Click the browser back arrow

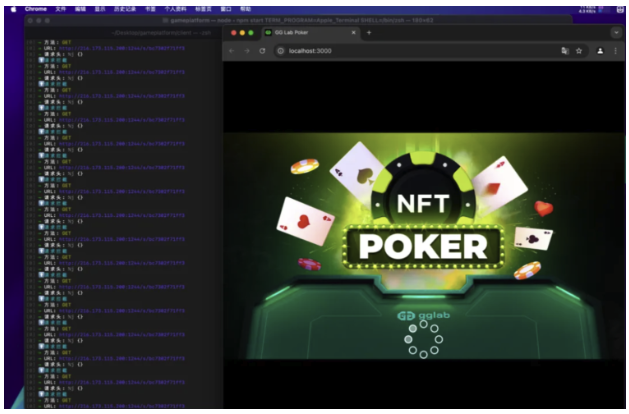coord(232,50)
